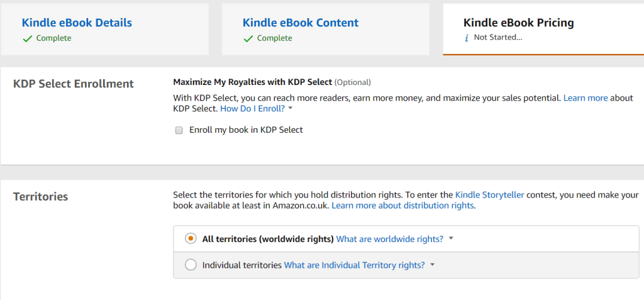
Task: Click Learn more about distribution rights link
Action: click(x=402, y=206)
